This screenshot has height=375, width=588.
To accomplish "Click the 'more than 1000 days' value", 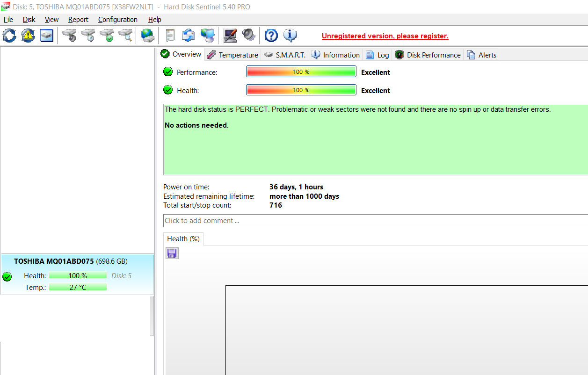I will pyautogui.click(x=304, y=196).
